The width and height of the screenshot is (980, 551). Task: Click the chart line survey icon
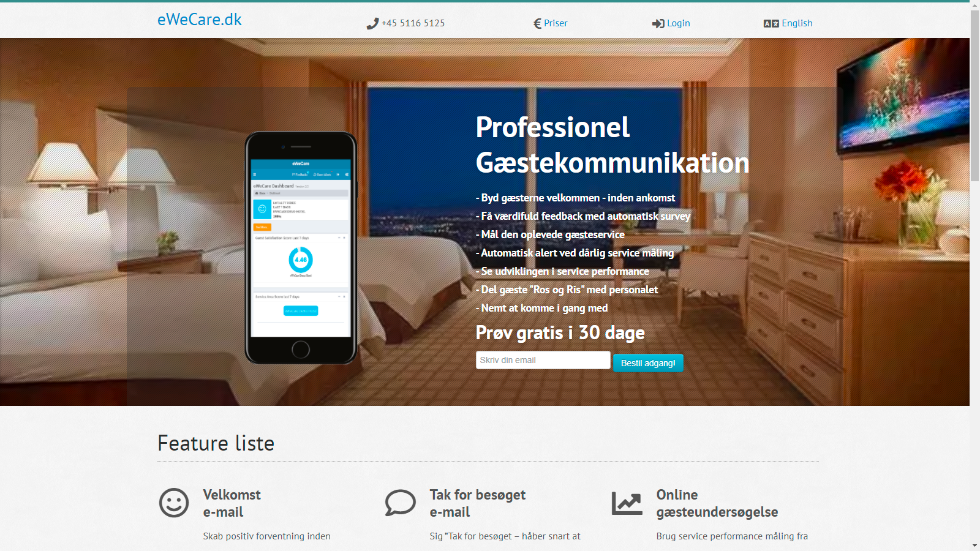click(x=627, y=503)
